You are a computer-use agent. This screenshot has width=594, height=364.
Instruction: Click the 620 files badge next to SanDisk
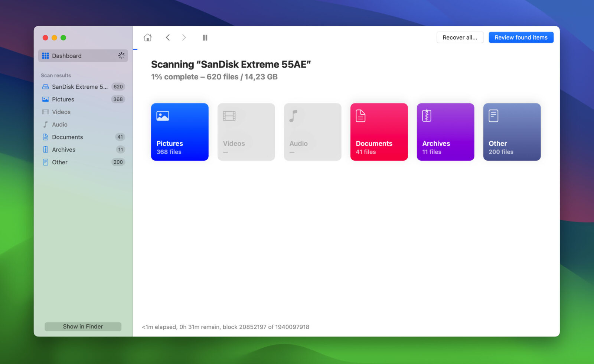(118, 86)
